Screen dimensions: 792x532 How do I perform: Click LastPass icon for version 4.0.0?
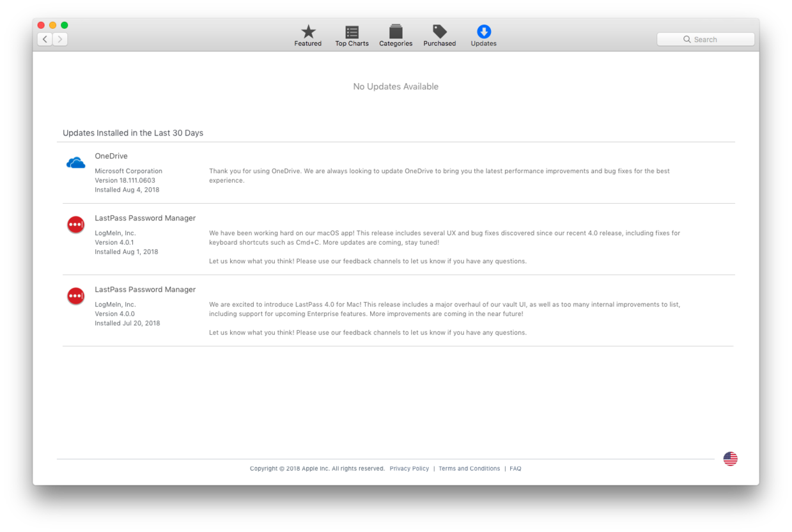point(76,296)
